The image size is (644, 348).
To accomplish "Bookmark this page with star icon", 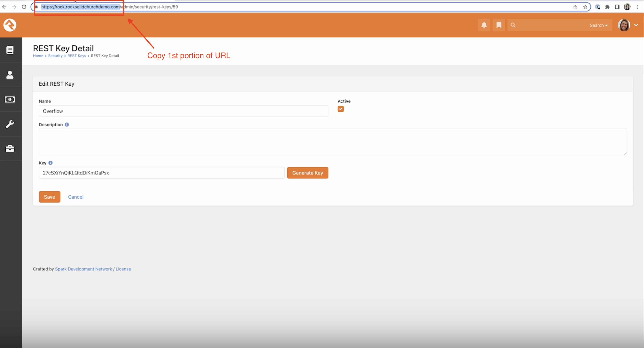I will (585, 7).
